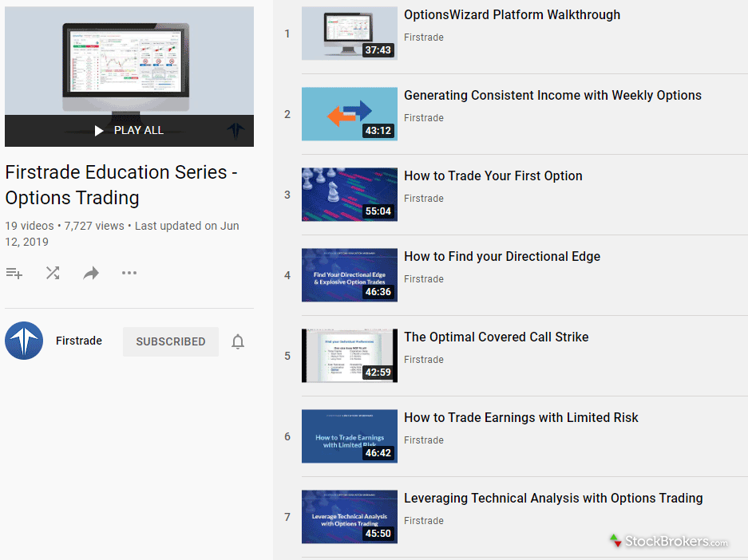Open OptionsWizard Platform Walkthrough thumbnail
The width and height of the screenshot is (748, 560).
click(x=349, y=34)
